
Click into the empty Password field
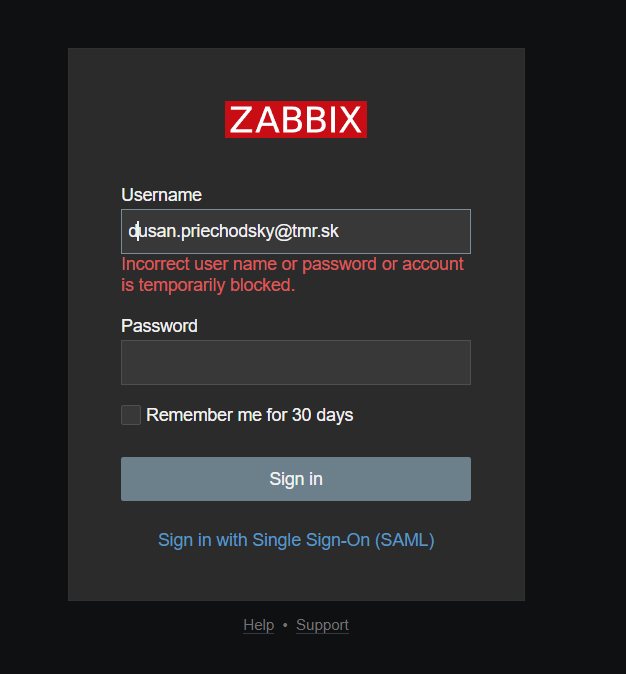pos(296,362)
